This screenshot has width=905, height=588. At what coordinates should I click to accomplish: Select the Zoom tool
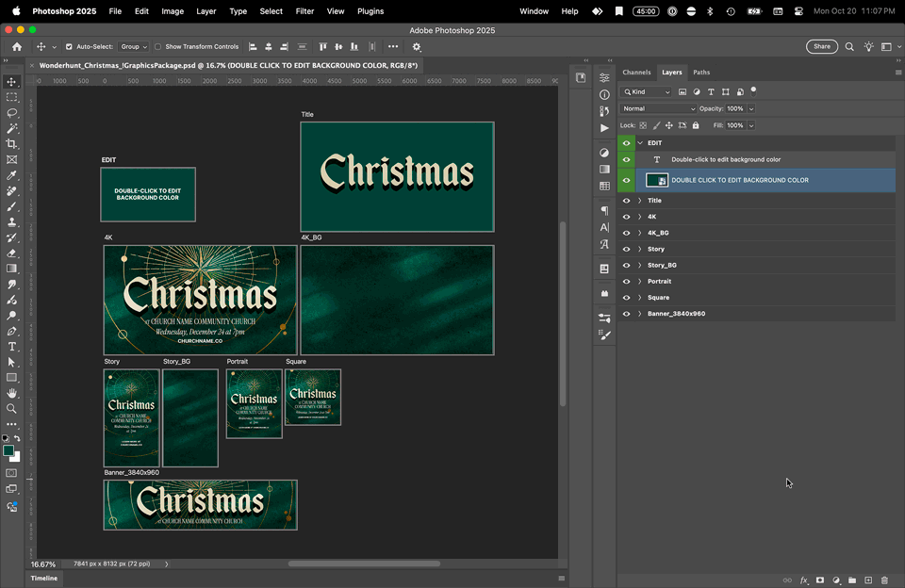[12, 409]
